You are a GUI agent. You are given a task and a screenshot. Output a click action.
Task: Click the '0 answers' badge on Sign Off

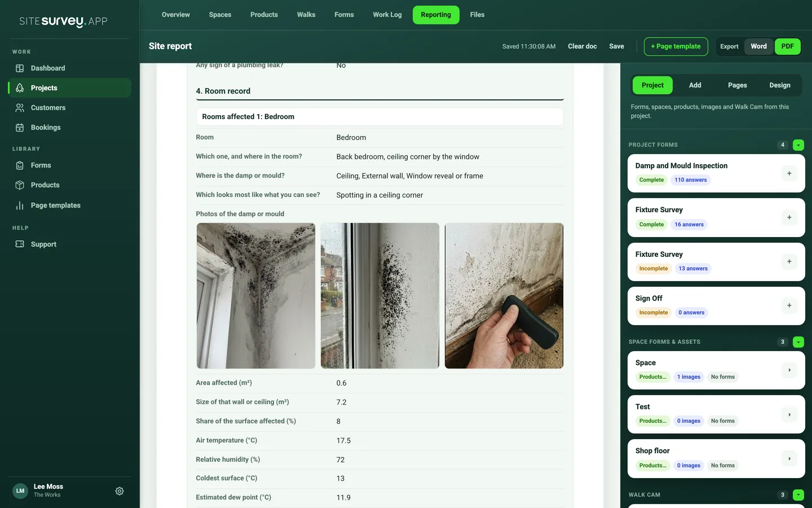pyautogui.click(x=691, y=313)
